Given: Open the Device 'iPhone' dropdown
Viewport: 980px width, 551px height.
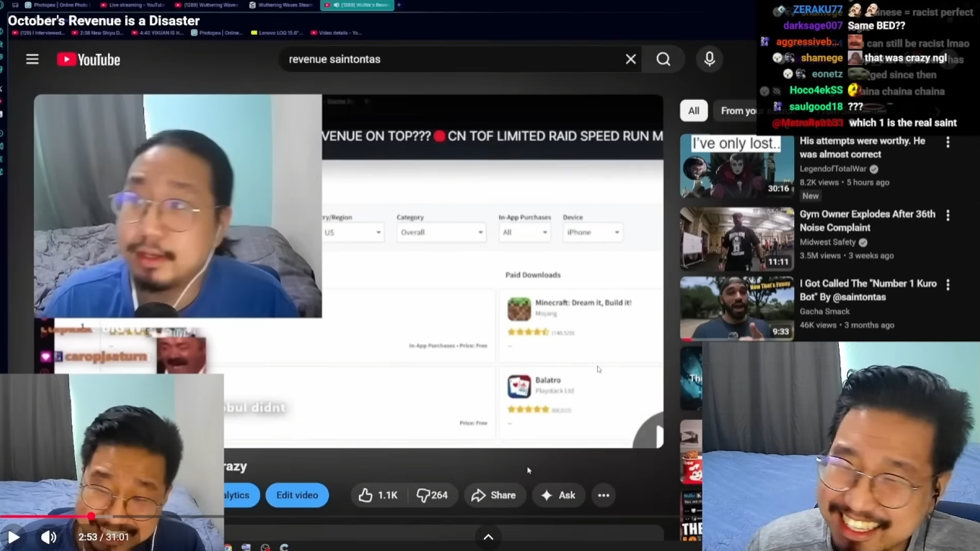Looking at the screenshot, I should [x=592, y=233].
